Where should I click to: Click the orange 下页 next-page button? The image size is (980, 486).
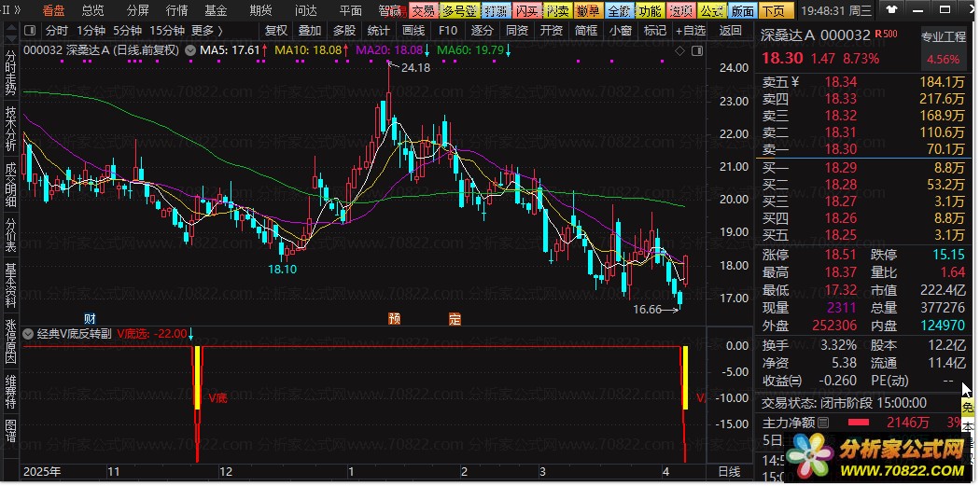[x=775, y=10]
